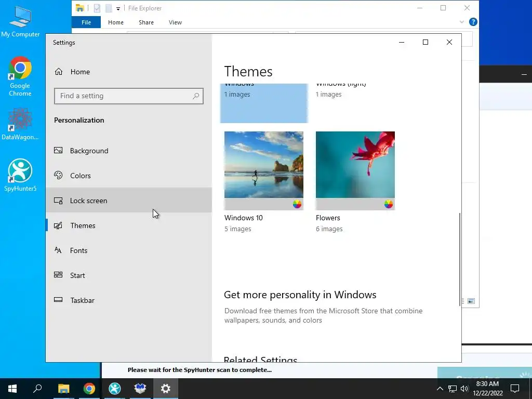Select Themes in the sidebar
This screenshot has height=399, width=532.
[129, 225]
